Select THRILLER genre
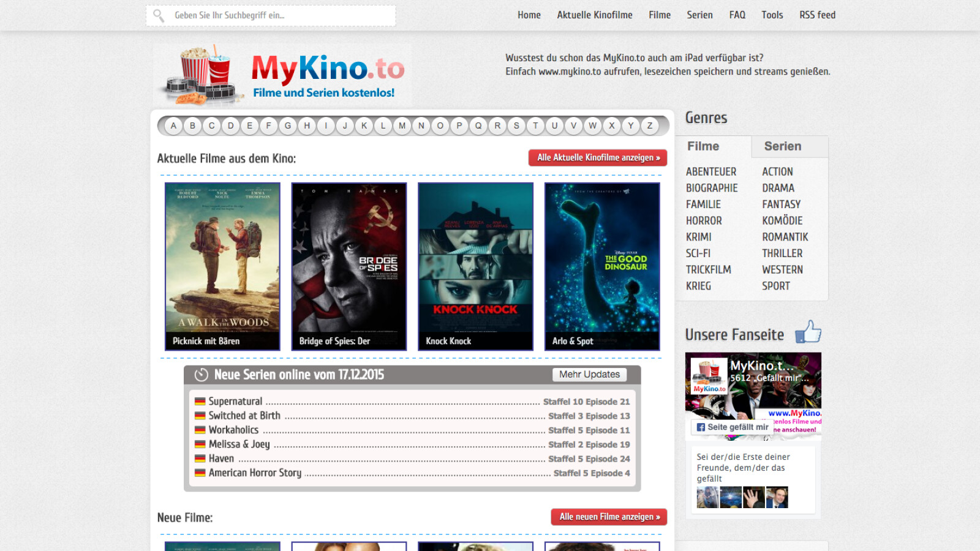The height and width of the screenshot is (551, 980). (x=782, y=253)
